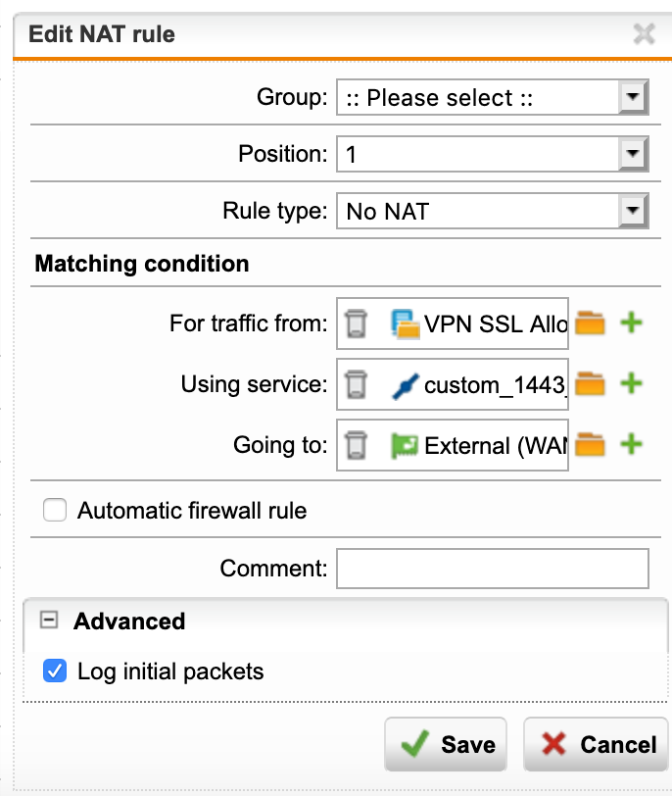Delete the custom_1443 service entry via trash icon
This screenshot has height=796, width=672.
point(356,384)
